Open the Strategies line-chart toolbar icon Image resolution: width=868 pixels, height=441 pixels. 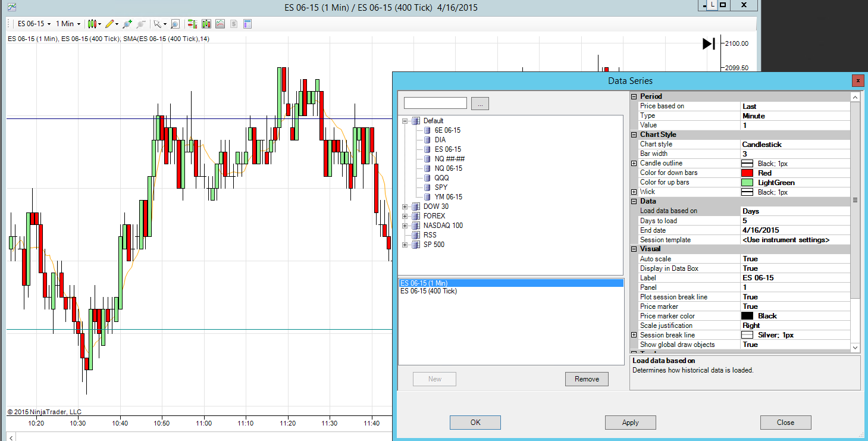tap(220, 24)
